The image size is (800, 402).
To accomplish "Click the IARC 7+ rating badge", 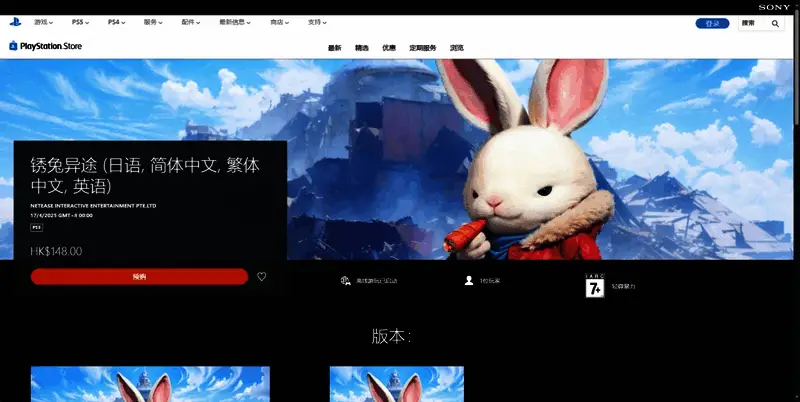I will (x=594, y=284).
